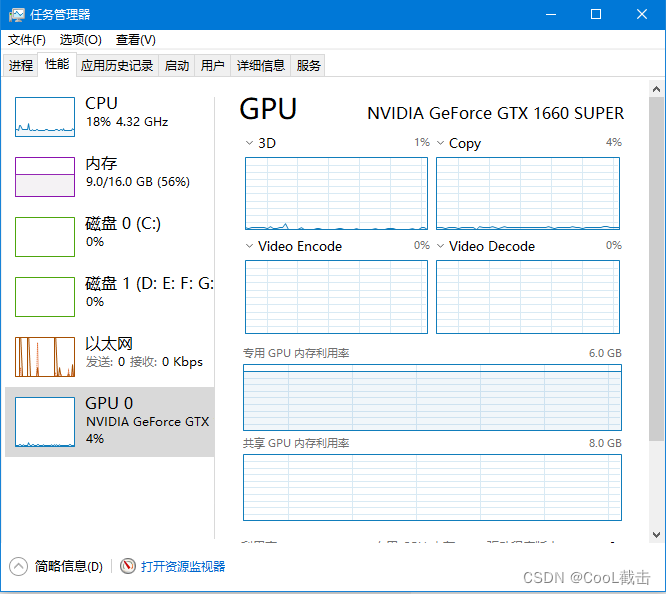This screenshot has height=594, width=666.
Task: Open the 3D engine dropdown chevron
Action: (249, 143)
